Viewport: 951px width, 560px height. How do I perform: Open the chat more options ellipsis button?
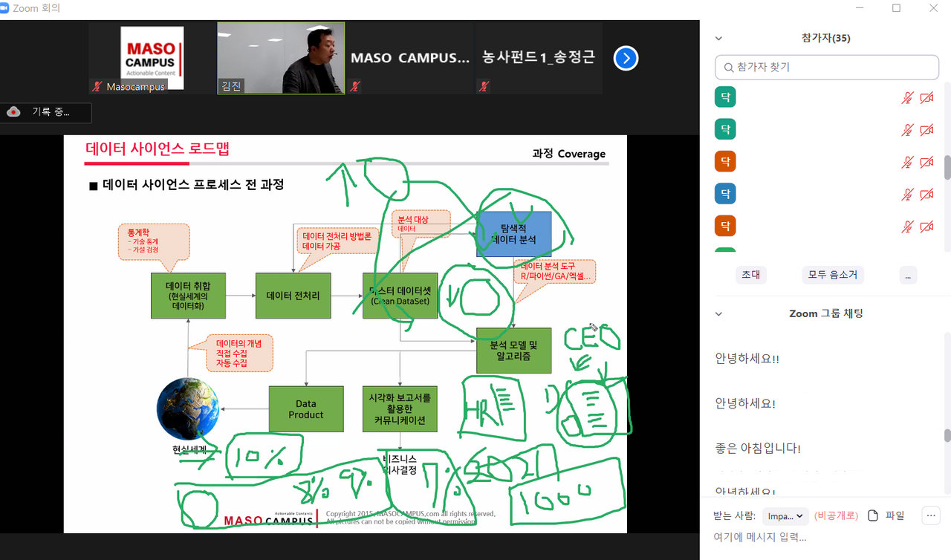click(x=930, y=515)
